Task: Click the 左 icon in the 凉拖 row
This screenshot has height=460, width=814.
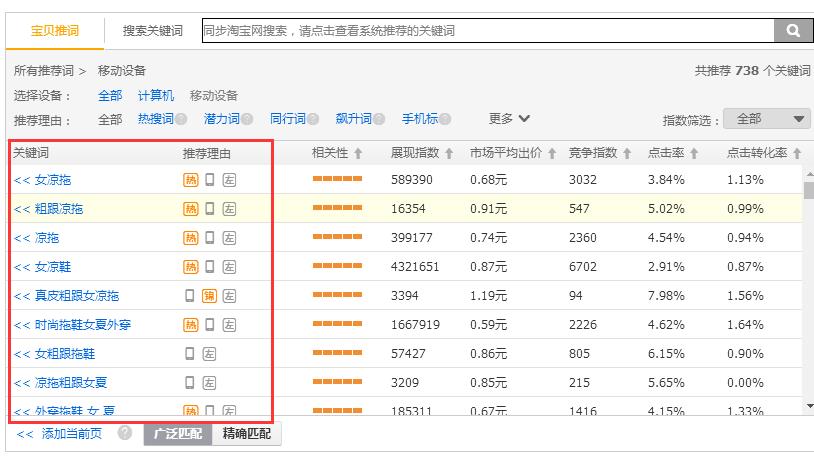Action: 229,238
